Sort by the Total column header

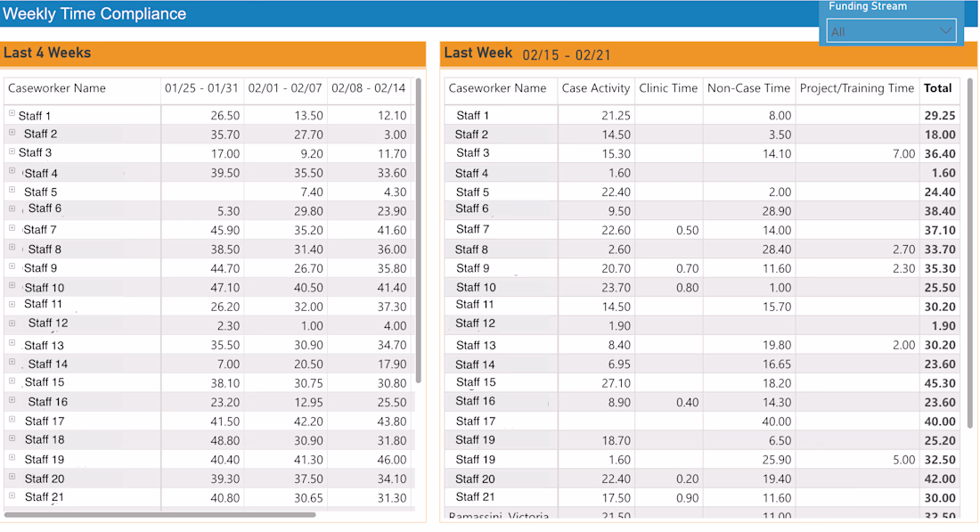coord(938,88)
